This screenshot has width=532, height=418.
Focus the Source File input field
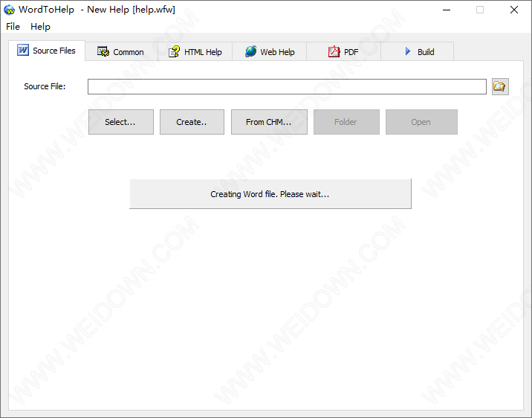(287, 86)
